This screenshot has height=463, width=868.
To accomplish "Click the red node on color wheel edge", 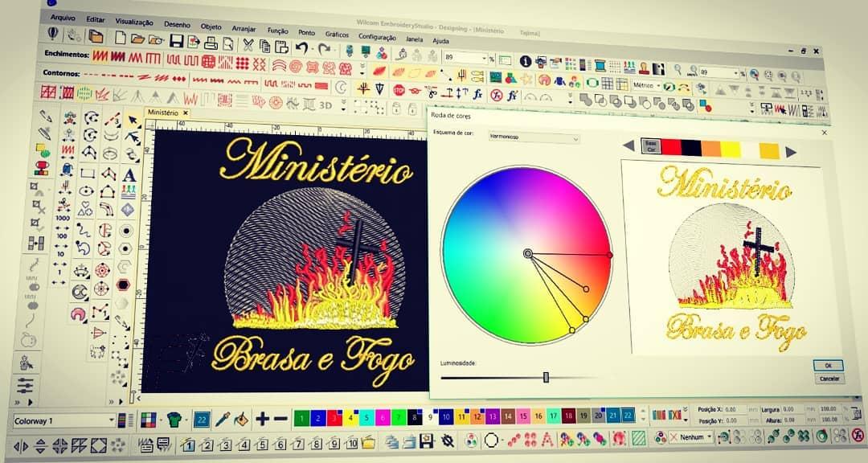I will [609, 255].
